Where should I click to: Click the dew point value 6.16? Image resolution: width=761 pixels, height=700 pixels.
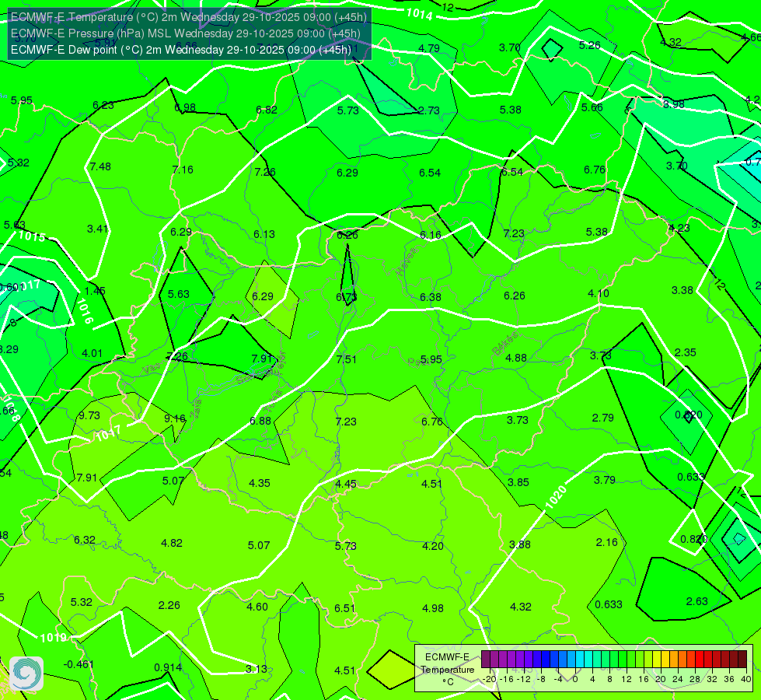tap(431, 235)
